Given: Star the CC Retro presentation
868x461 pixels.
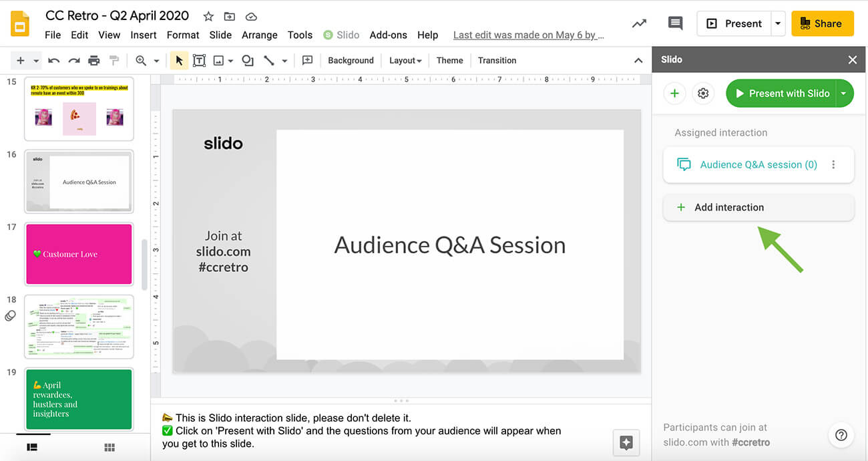Looking at the screenshot, I should (x=208, y=16).
